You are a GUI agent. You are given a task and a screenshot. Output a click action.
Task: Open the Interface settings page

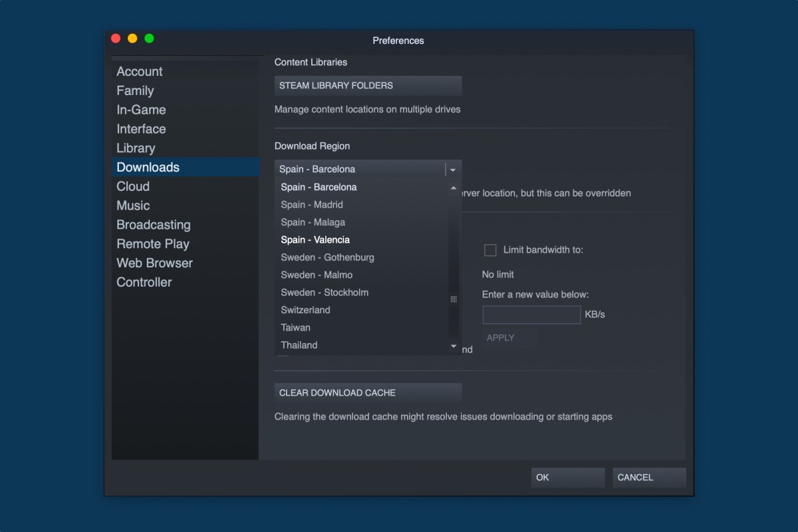tap(185, 129)
